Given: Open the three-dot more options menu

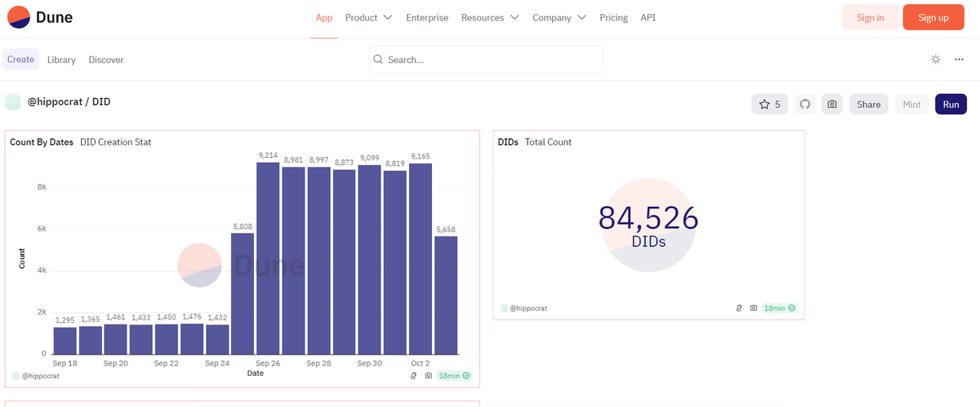Looking at the screenshot, I should [x=959, y=60].
